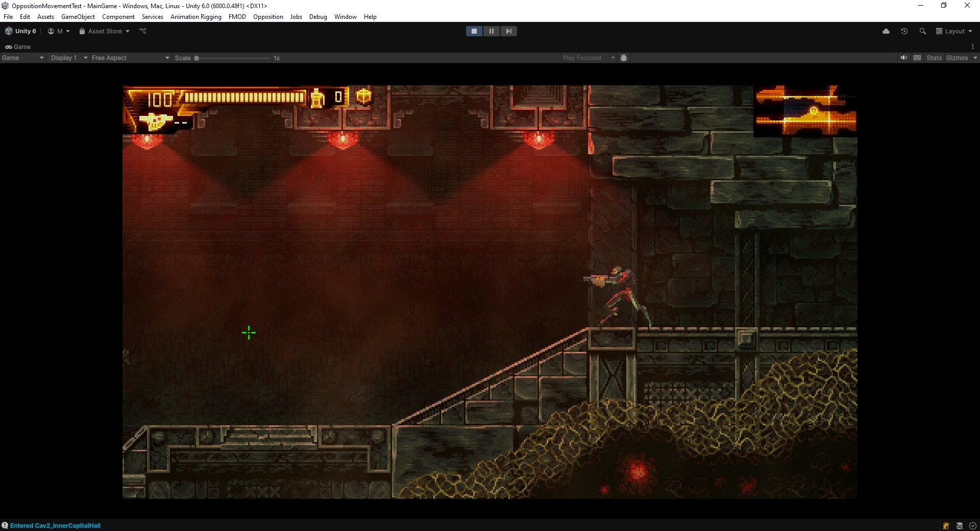Open Unity version control graph icon
Viewport: 980px width, 531px height.
coord(143,31)
